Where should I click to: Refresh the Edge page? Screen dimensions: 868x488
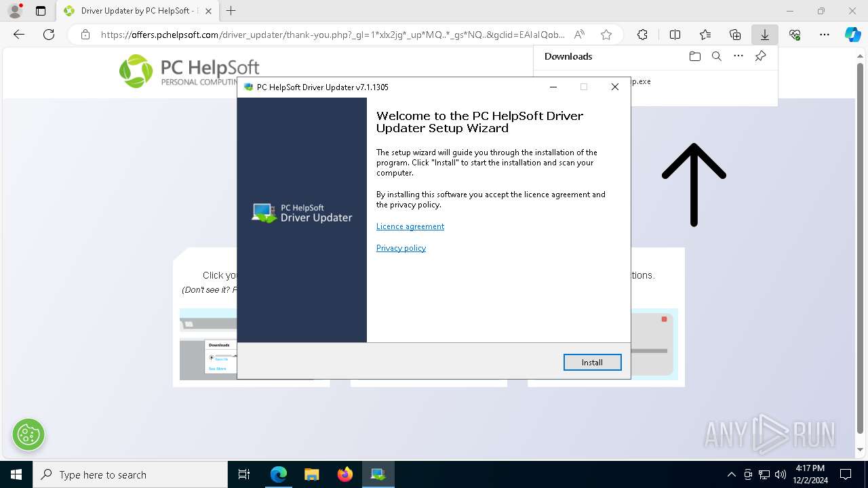pyautogui.click(x=49, y=35)
